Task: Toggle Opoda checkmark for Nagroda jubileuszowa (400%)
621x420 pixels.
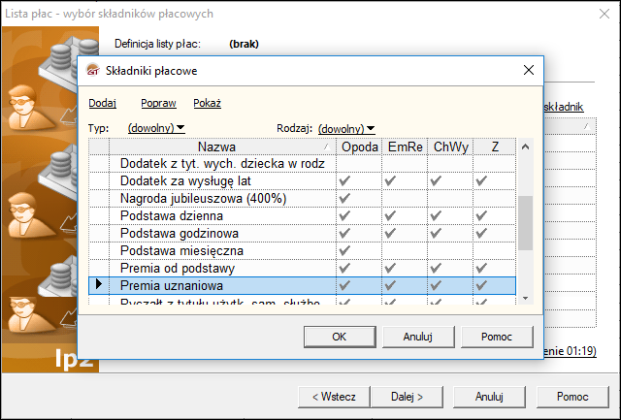Action: (x=346, y=198)
